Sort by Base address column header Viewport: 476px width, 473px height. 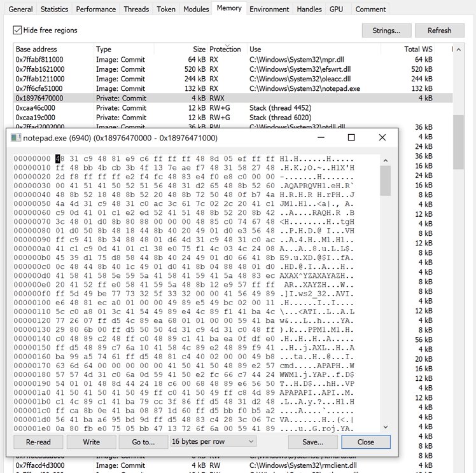click(53, 49)
